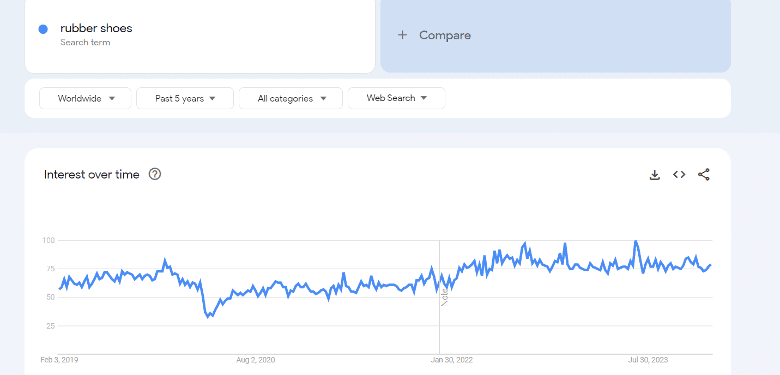This screenshot has width=780, height=375.
Task: Download the Interest over time data
Action: [x=655, y=175]
